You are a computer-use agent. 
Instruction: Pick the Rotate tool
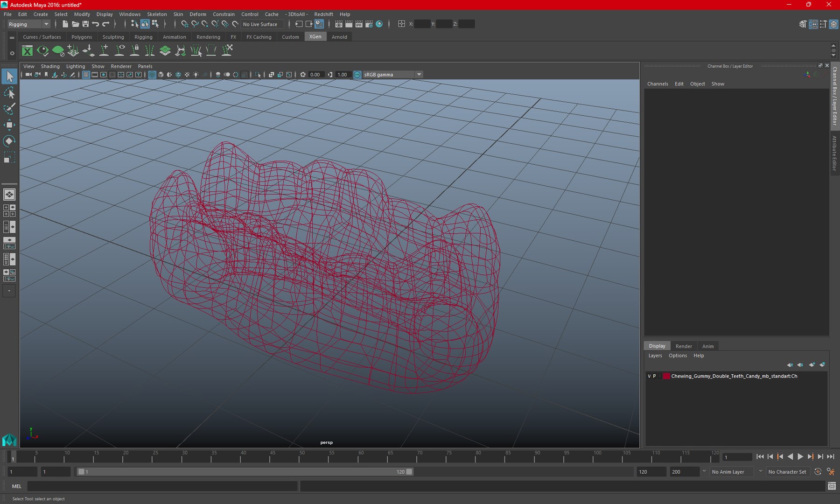9,141
